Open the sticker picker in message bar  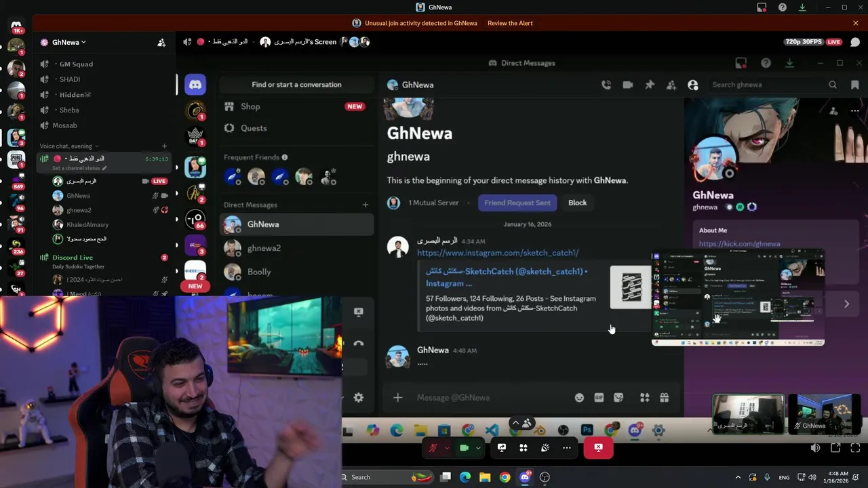point(618,398)
